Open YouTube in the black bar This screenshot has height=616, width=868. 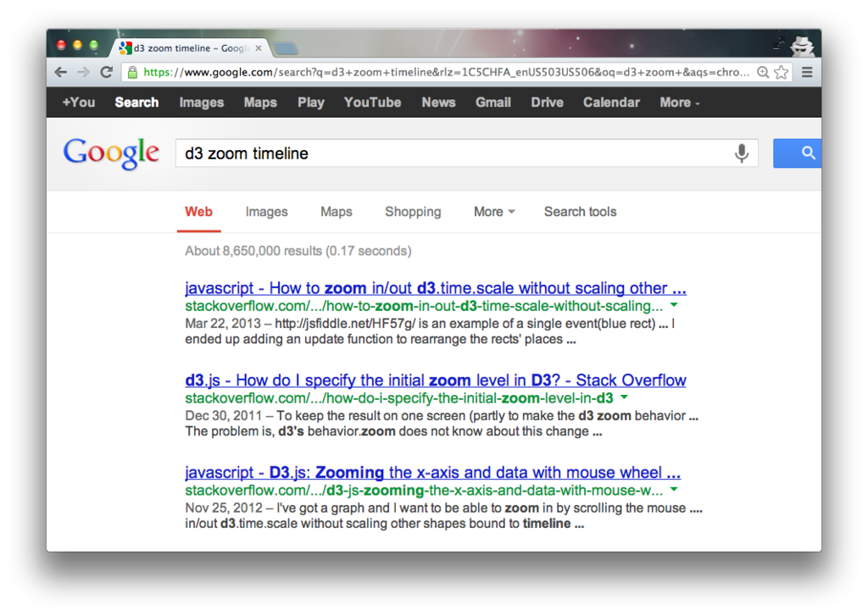pyautogui.click(x=373, y=103)
